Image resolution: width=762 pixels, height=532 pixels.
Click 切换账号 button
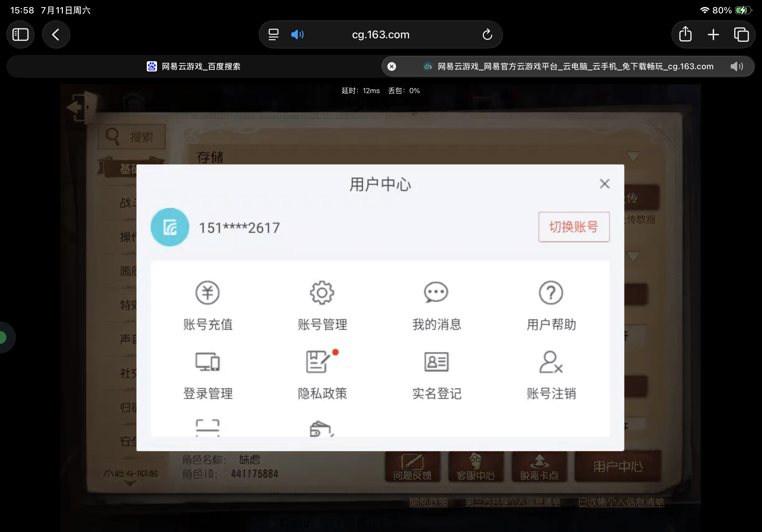[574, 227]
